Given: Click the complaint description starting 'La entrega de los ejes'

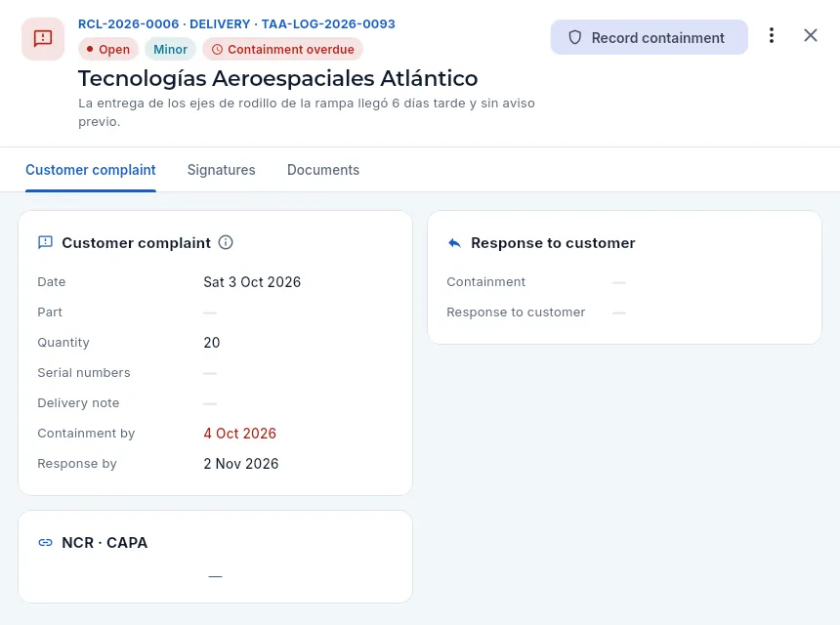Looking at the screenshot, I should (307, 112).
